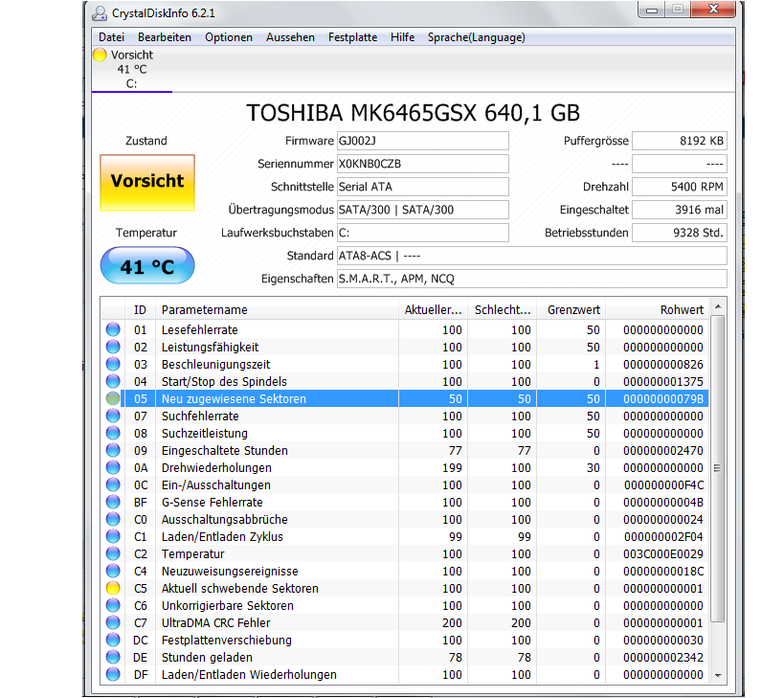The height and width of the screenshot is (698, 784).
Task: Click the scrollbar down arrow of attribute list
Action: click(x=718, y=676)
